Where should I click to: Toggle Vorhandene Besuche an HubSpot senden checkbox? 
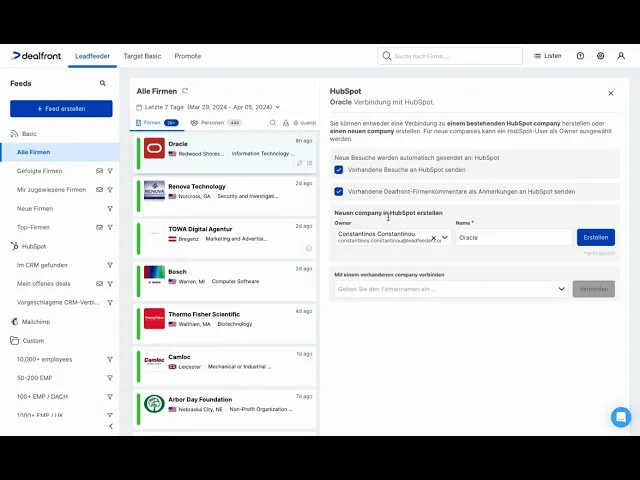[338, 170]
